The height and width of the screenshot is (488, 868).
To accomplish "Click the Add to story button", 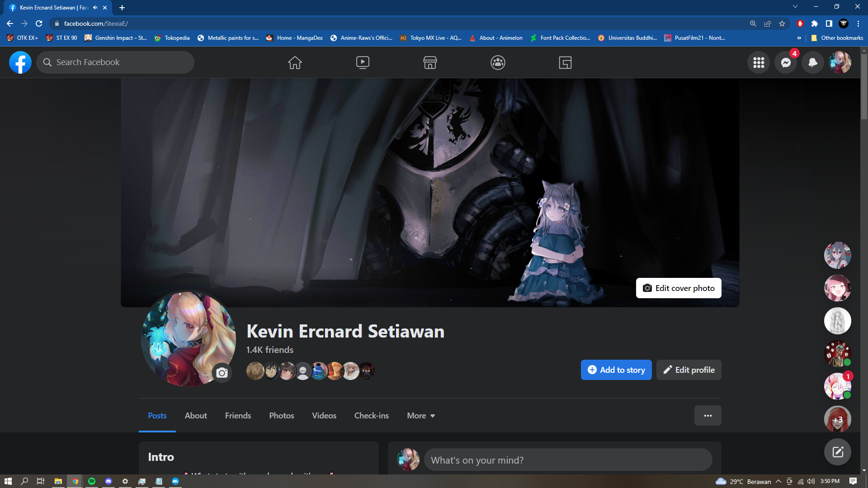I will coord(616,370).
